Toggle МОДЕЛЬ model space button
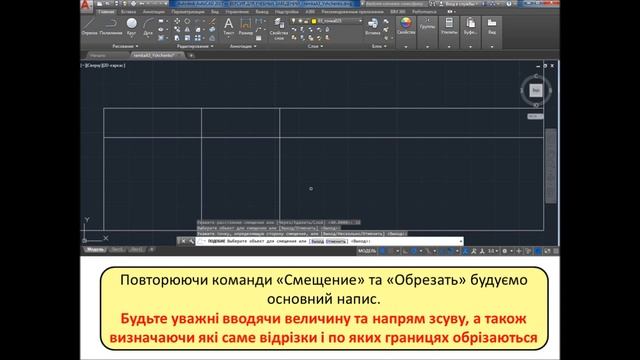Screen dimensions: 640x360 point(367,251)
